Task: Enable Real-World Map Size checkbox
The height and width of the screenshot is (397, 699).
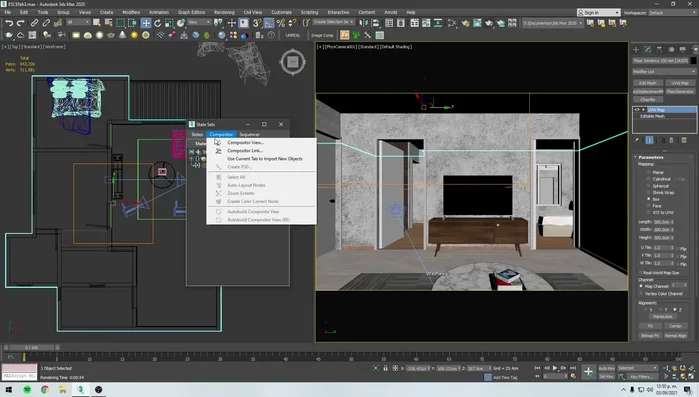Action: 641,272
